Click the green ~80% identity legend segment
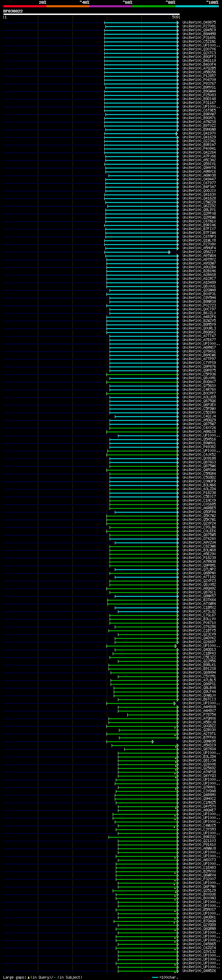222x980 pixels. 154,6
